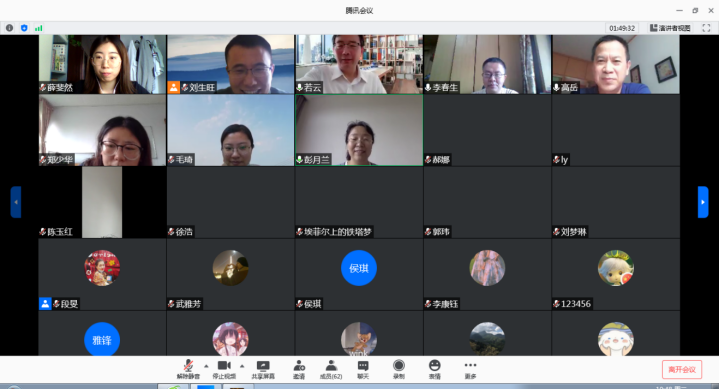The width and height of the screenshot is (719, 389).
Task: Open the More menu (更多)
Action: (470, 369)
